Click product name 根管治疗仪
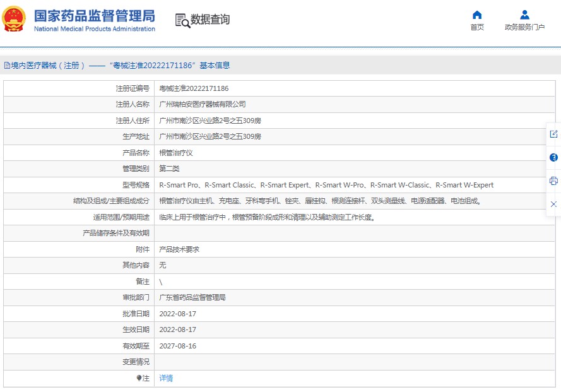 point(176,153)
